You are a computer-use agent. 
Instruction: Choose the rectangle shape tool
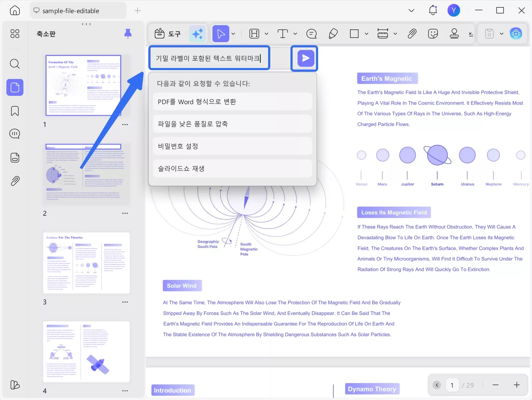(354, 34)
